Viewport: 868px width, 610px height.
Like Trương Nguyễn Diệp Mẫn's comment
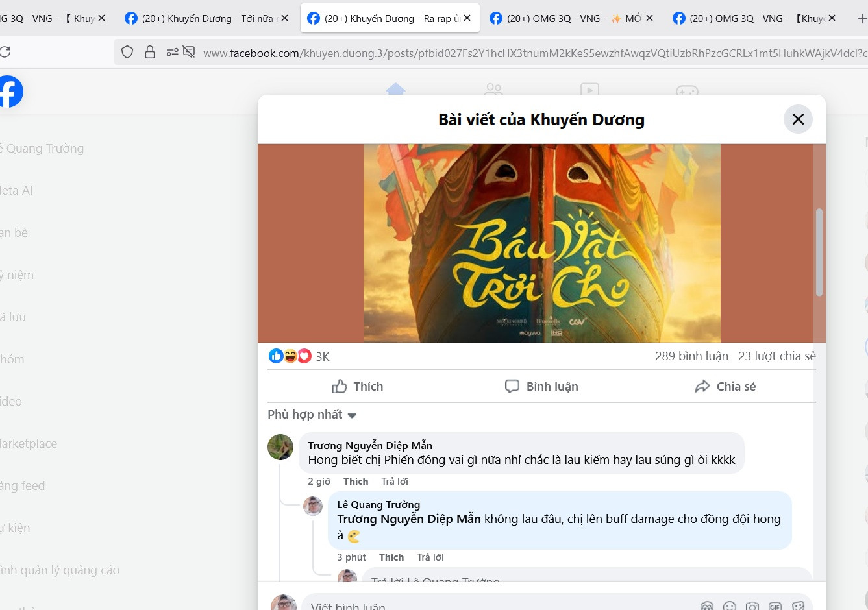[356, 481]
